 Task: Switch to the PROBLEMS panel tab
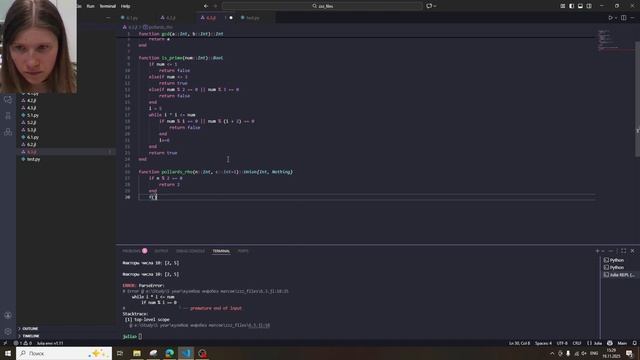pos(134,251)
